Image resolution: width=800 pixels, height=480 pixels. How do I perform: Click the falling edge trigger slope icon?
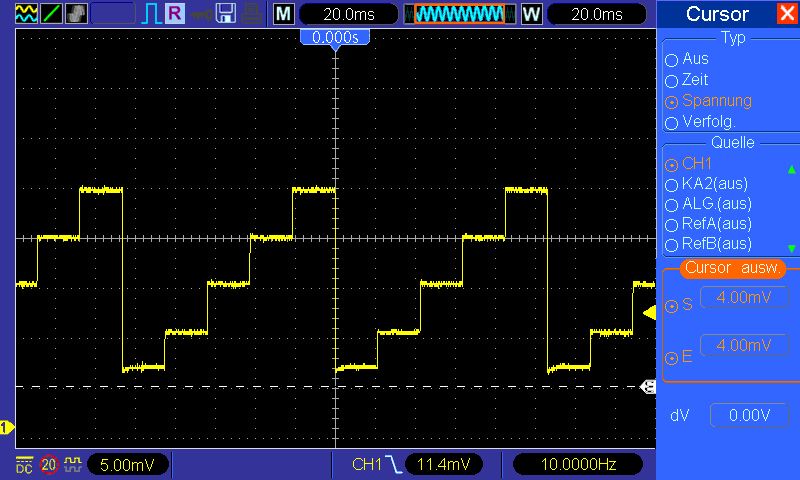pos(393,464)
